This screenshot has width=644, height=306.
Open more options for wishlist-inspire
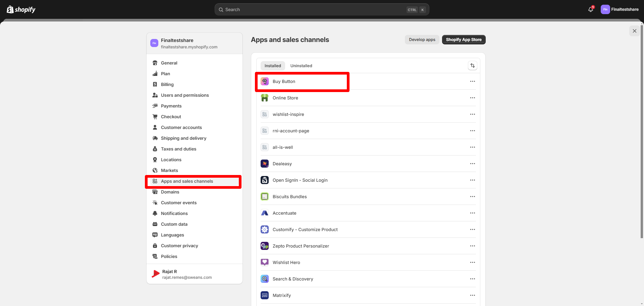pyautogui.click(x=472, y=114)
